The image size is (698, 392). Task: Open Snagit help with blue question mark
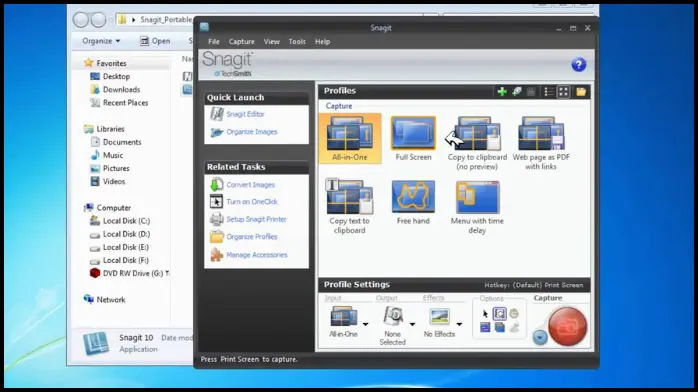point(579,65)
